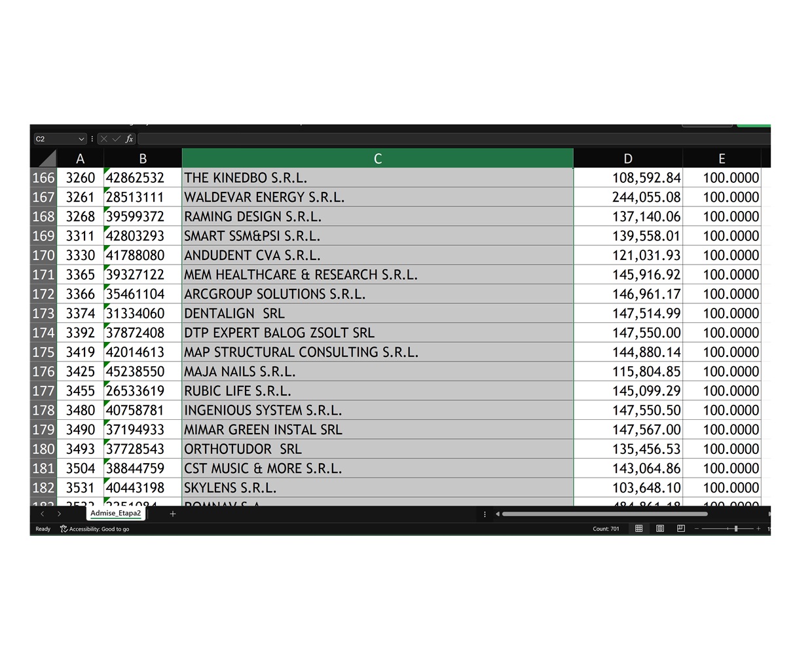Image resolution: width=812 pixels, height=659 pixels.
Task: Click the Cancel entry X icon
Action: click(103, 139)
